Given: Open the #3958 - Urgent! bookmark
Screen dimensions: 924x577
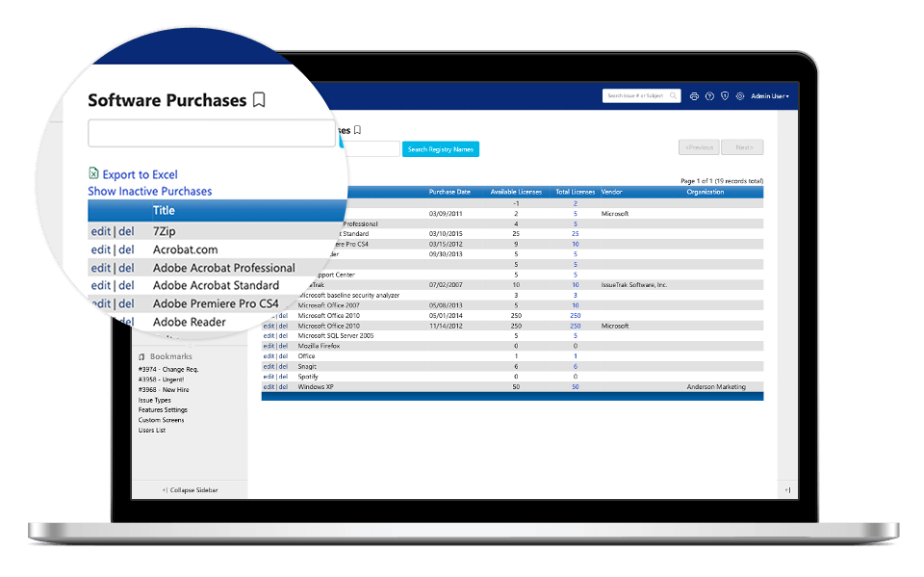Looking at the screenshot, I should 161,380.
